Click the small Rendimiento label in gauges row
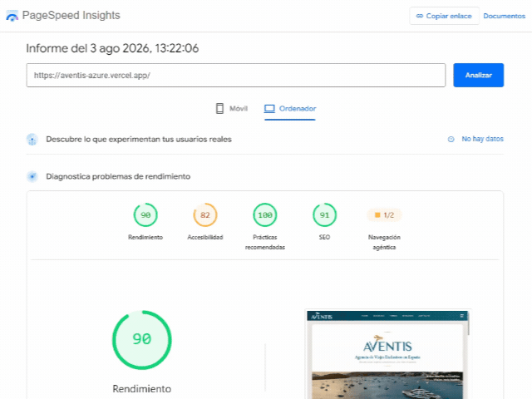 tap(145, 237)
